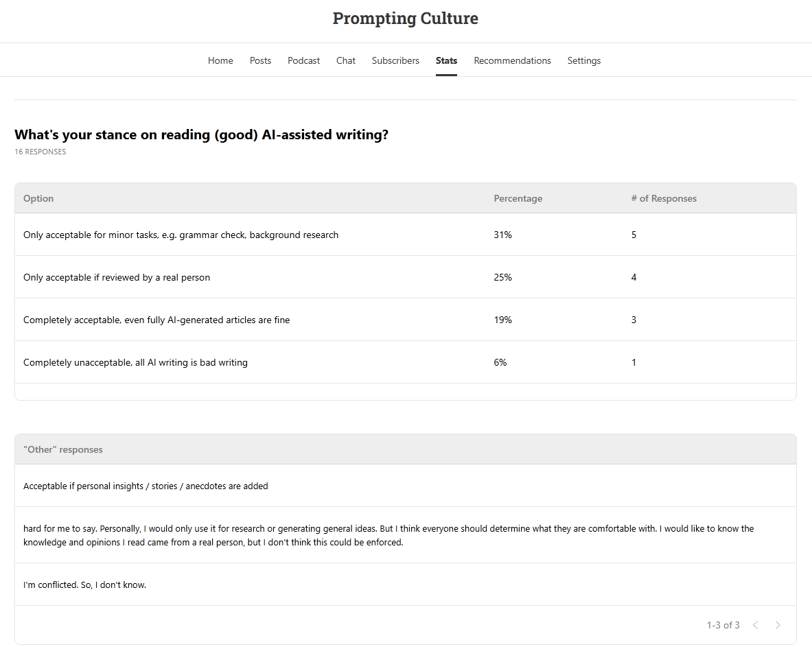The image size is (812, 649).
Task: Click the "Other" responses header
Action: [62, 449]
